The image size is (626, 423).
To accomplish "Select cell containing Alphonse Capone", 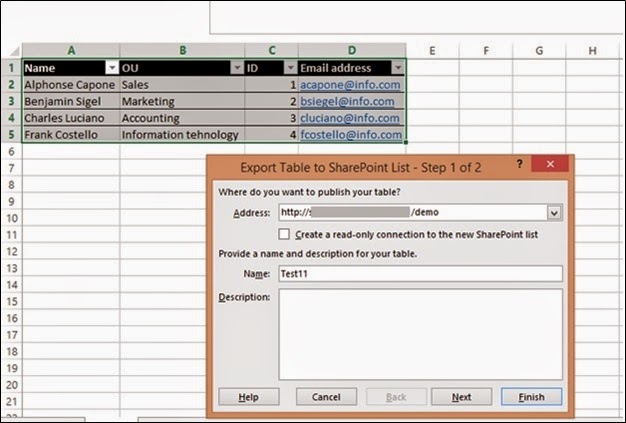I will (x=71, y=85).
